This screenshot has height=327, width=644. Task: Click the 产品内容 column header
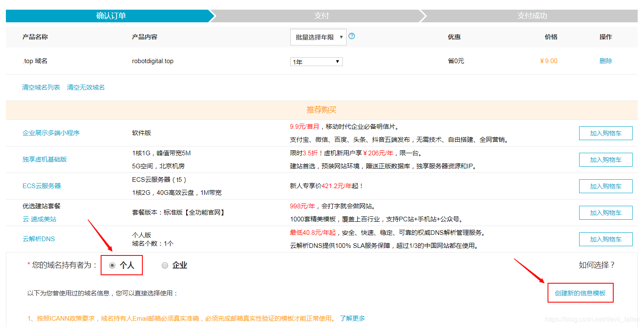pos(144,37)
